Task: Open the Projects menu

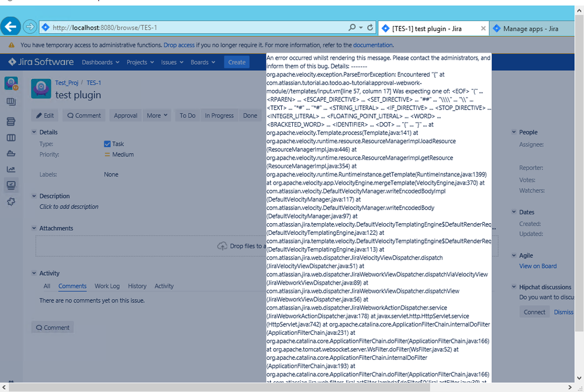Action: (x=140, y=62)
